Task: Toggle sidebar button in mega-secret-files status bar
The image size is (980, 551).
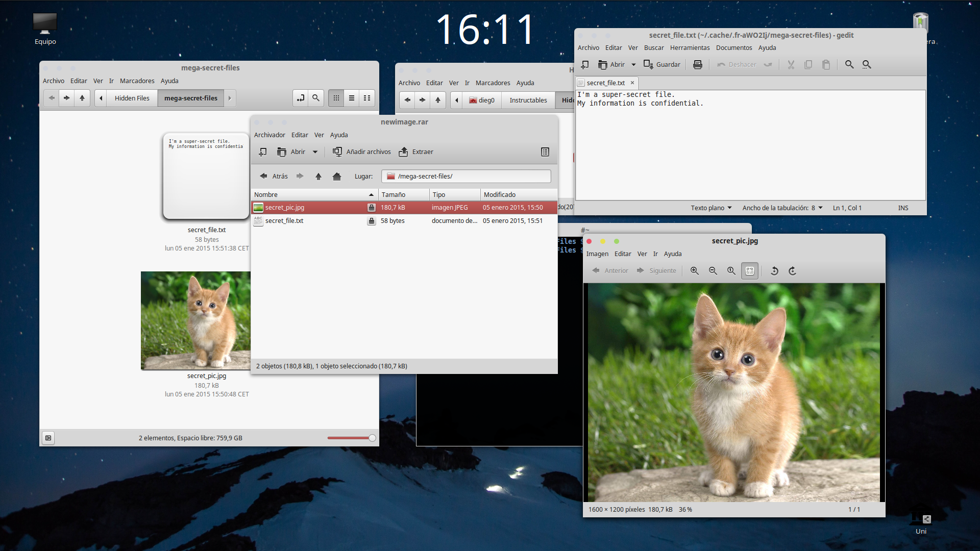Action: (x=48, y=438)
